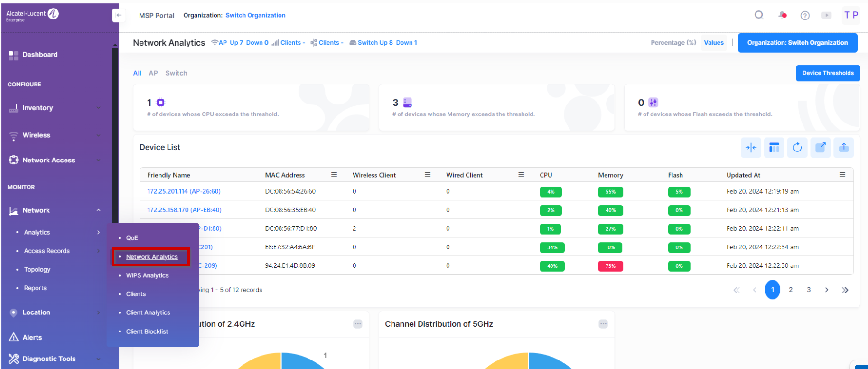Open Updated At column filter menu
The image size is (868, 369).
pyautogui.click(x=842, y=175)
